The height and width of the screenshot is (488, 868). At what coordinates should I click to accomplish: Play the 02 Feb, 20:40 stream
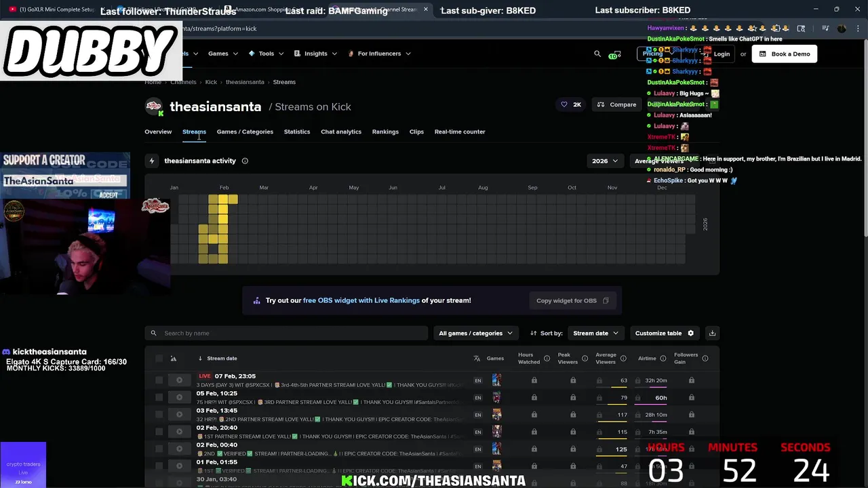click(179, 432)
